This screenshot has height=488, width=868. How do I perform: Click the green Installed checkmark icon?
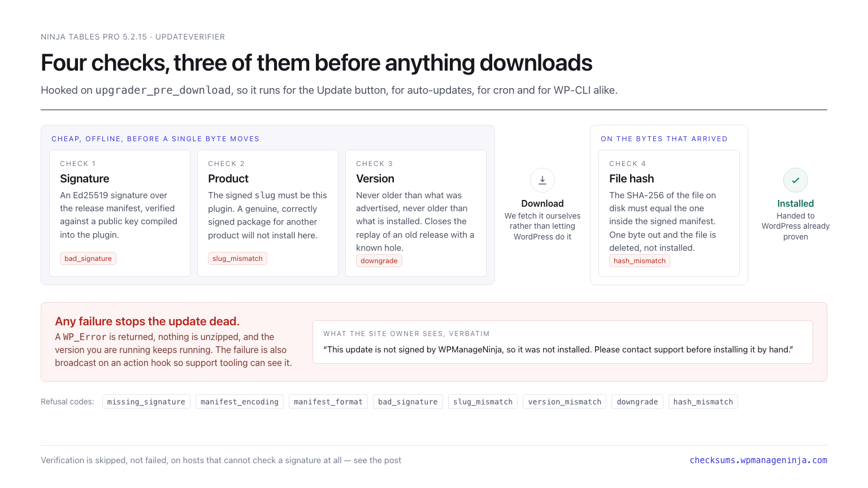pyautogui.click(x=796, y=180)
